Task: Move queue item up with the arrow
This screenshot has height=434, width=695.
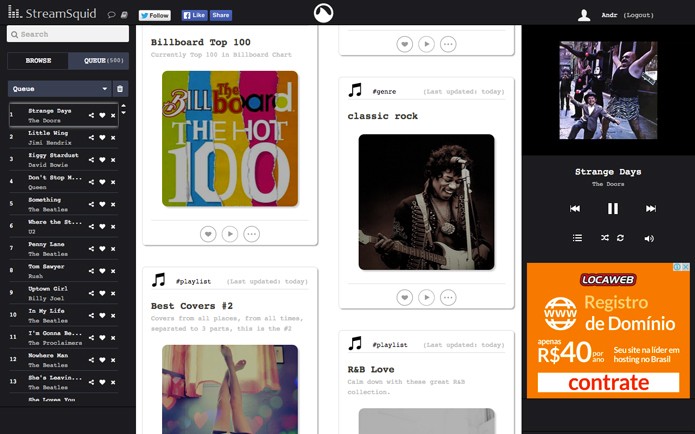Action: click(123, 106)
